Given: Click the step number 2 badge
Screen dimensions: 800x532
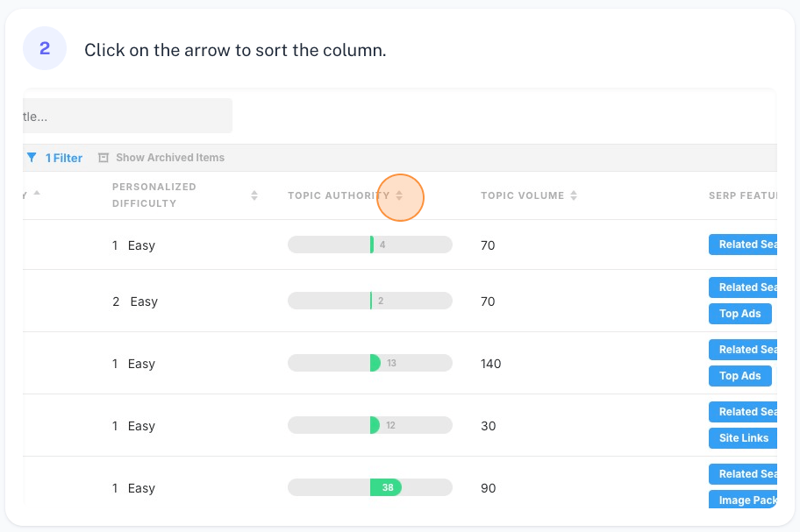Looking at the screenshot, I should [x=45, y=48].
